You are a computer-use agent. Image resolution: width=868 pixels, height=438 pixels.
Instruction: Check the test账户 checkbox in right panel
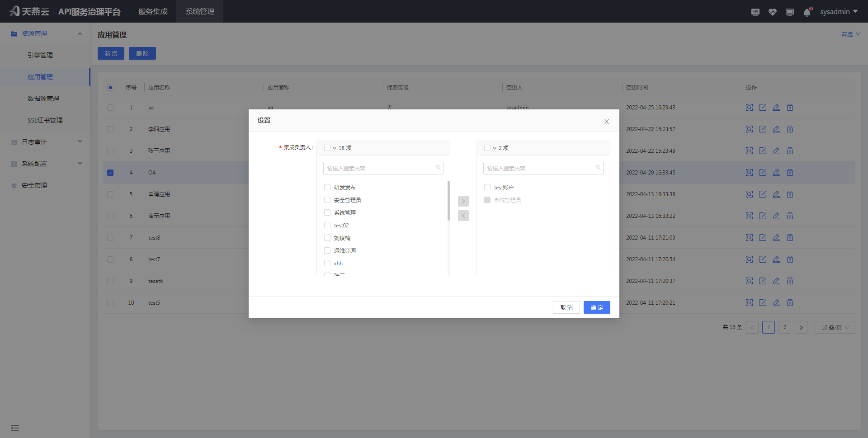tap(487, 187)
